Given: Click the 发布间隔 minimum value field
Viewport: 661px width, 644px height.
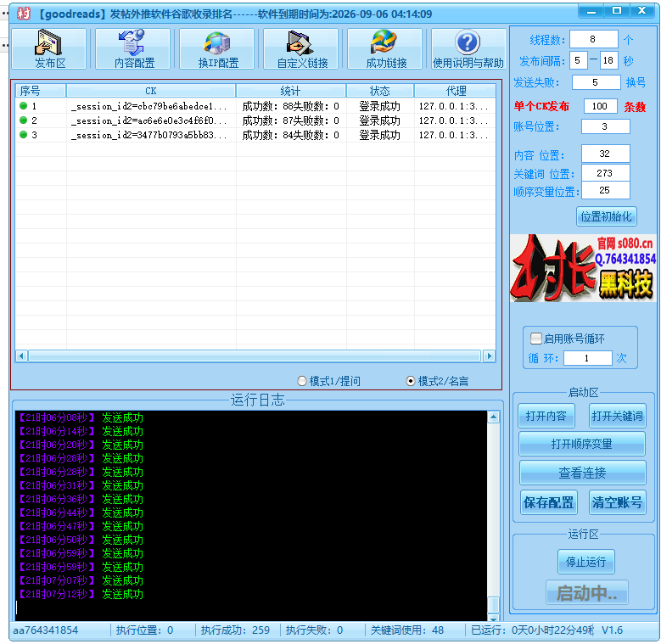Looking at the screenshot, I should [x=578, y=61].
